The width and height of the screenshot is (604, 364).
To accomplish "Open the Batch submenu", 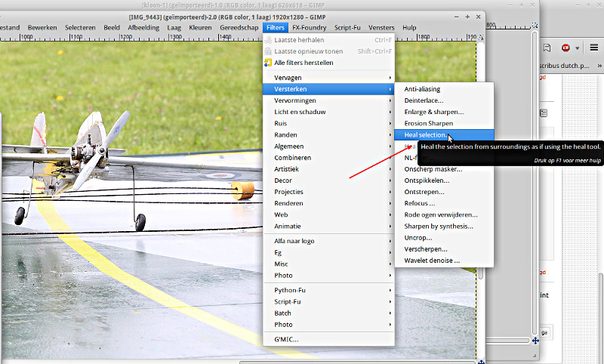I will click(328, 313).
